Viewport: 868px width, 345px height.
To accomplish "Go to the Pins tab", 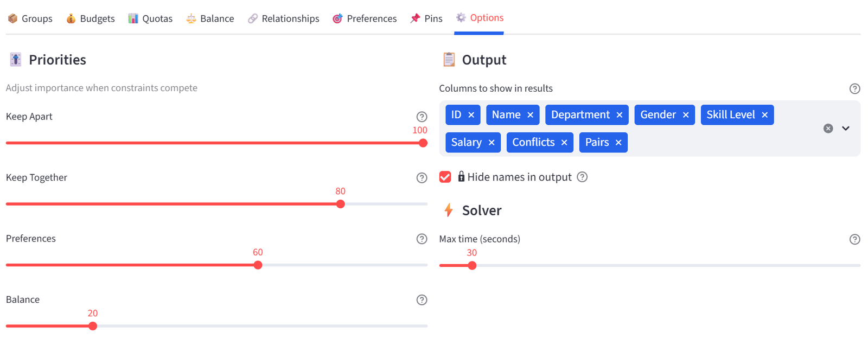I will [x=426, y=18].
